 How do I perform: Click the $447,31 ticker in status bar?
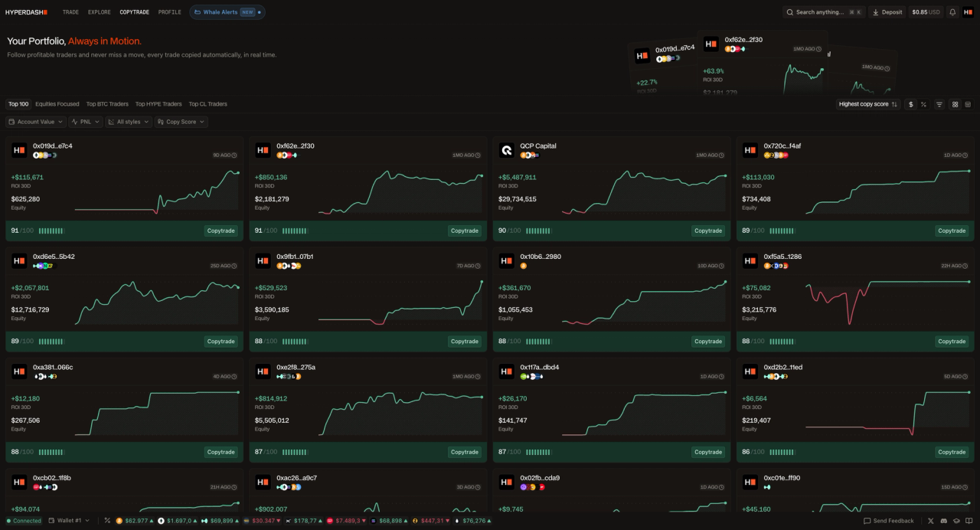433,521
